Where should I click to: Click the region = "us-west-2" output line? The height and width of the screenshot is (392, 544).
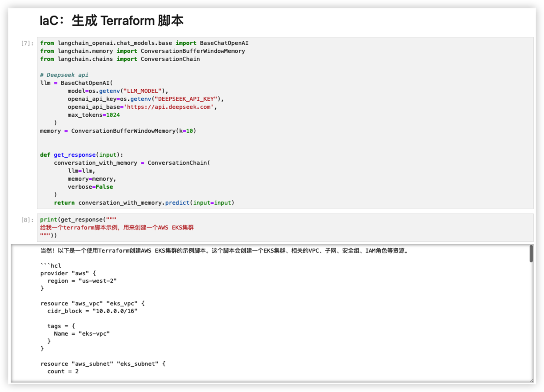pyautogui.click(x=82, y=281)
